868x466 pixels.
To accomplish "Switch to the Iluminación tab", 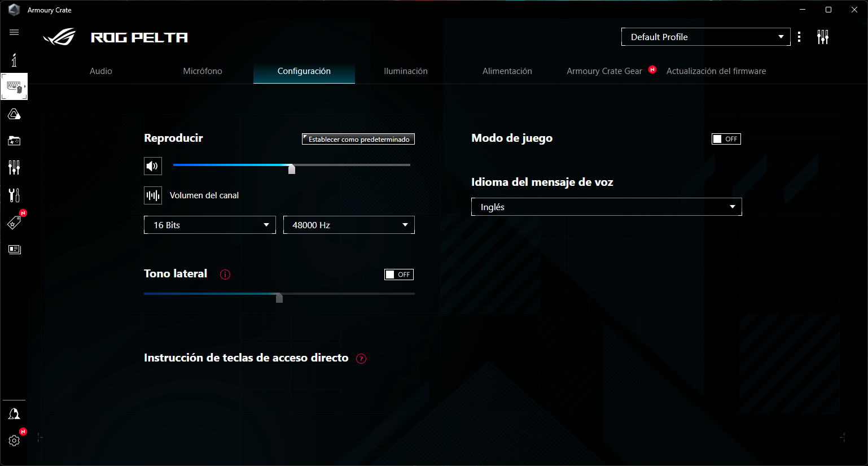I will click(x=406, y=71).
